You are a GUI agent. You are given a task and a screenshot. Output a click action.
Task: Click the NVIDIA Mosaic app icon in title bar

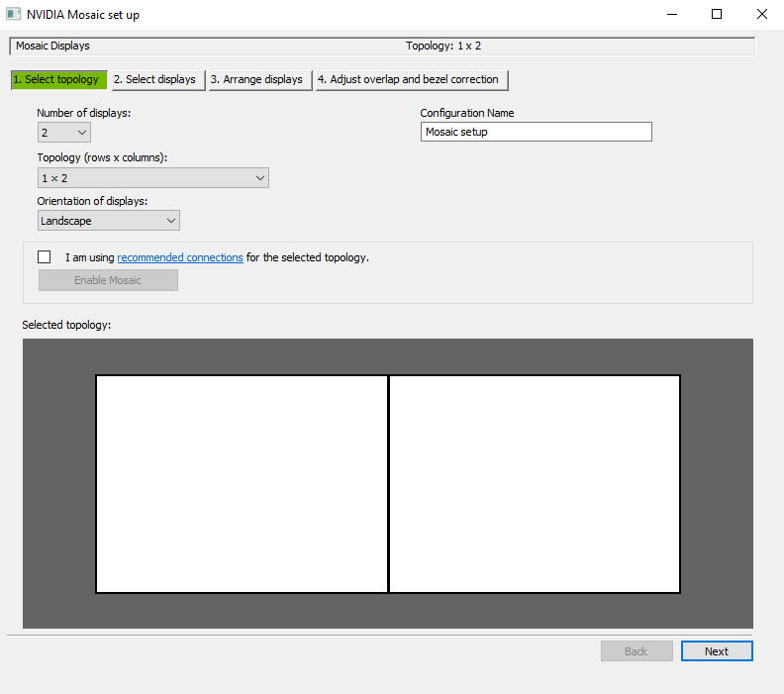[14, 14]
